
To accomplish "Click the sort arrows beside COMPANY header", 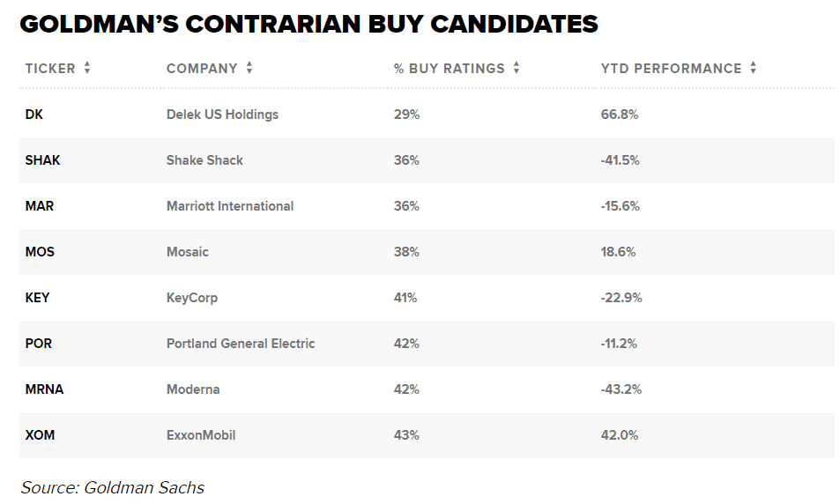I will pos(249,69).
